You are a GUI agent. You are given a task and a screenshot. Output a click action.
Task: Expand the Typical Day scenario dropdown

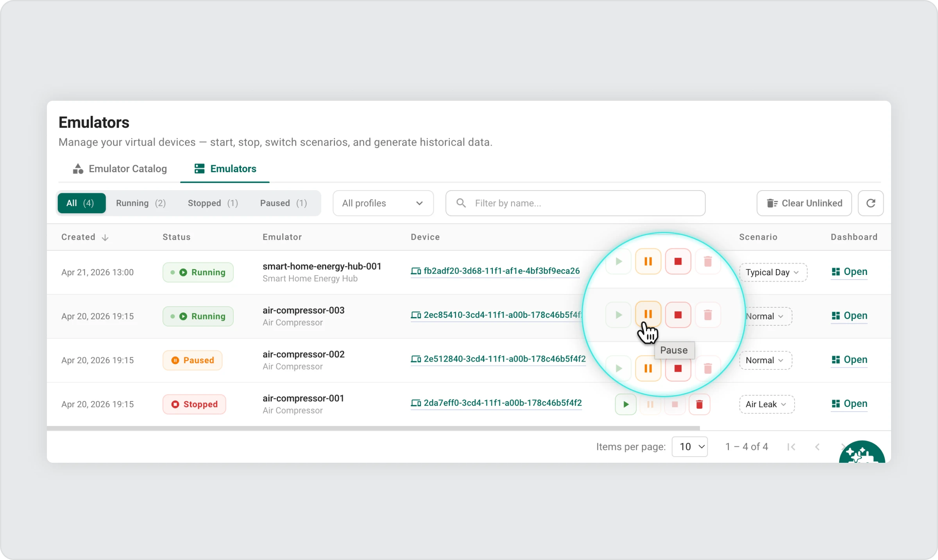click(773, 273)
